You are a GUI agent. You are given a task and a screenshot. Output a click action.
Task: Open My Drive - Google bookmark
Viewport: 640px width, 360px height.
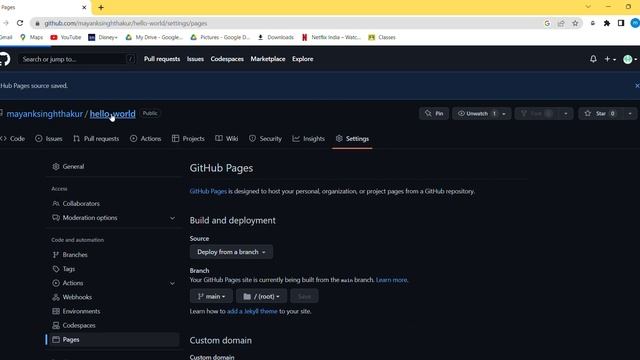point(154,37)
